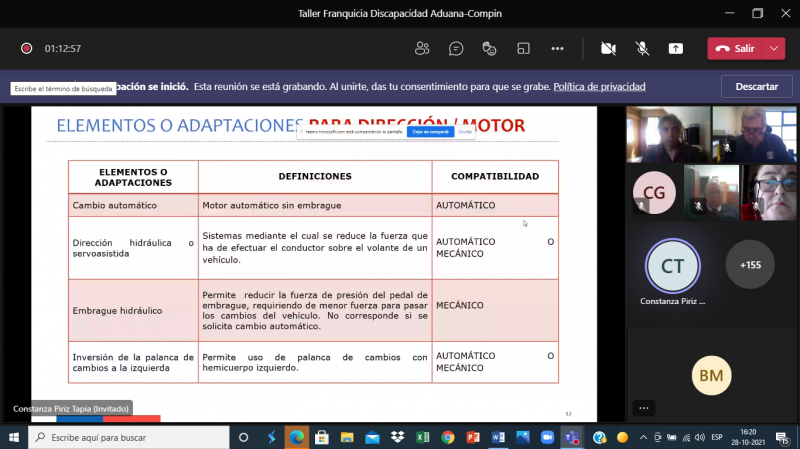The height and width of the screenshot is (449, 800).
Task: Open Photos app from taskbar
Action: click(523, 437)
